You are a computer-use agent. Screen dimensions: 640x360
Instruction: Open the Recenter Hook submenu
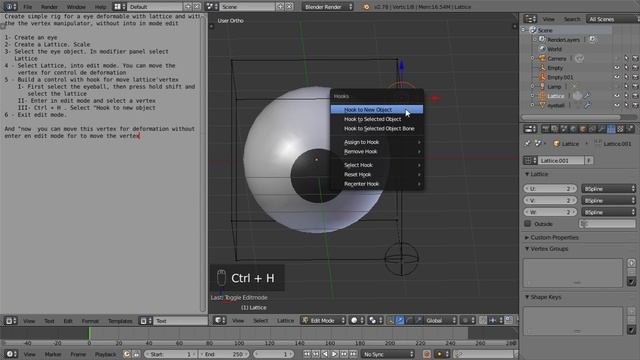point(377,184)
